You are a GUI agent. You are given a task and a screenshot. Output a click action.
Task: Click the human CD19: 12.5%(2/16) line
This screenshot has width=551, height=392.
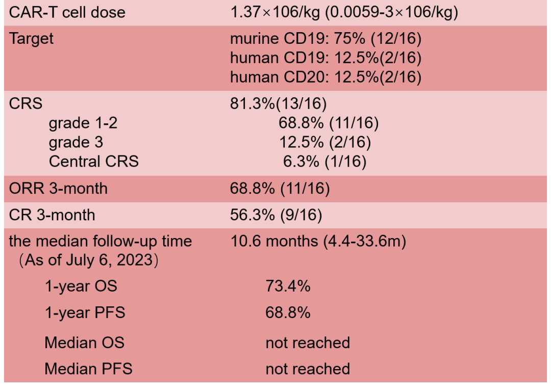326,59
